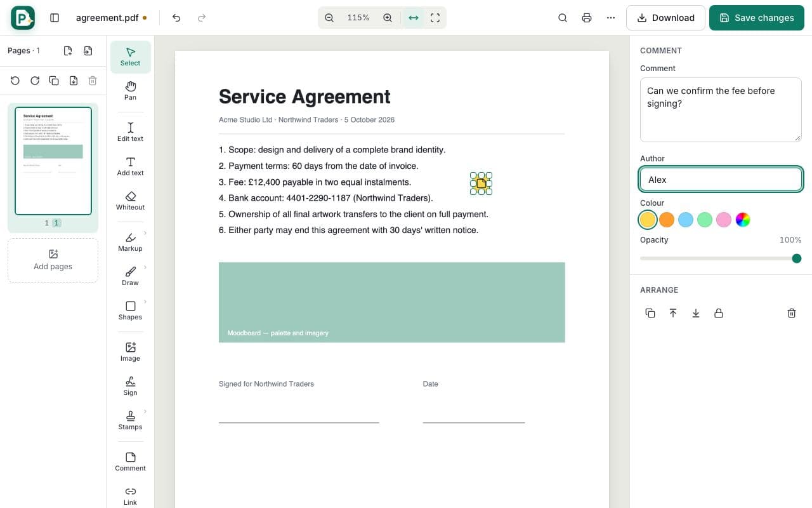Viewport: 812px width, 508px height.
Task: Select the Sign tool
Action: 130,386
